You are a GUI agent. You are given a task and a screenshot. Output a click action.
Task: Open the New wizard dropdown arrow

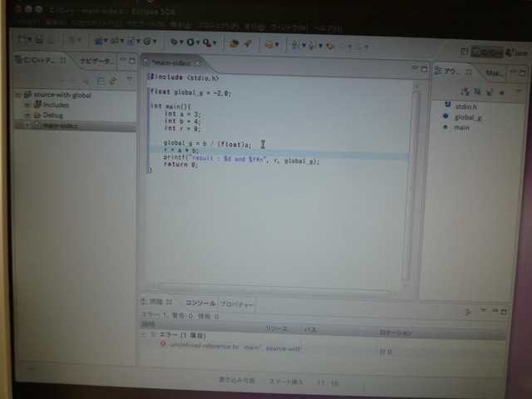click(x=30, y=40)
